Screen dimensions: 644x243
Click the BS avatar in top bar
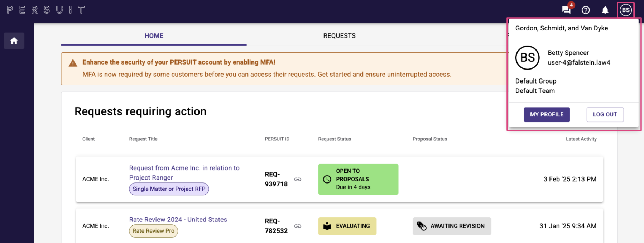coord(626,10)
